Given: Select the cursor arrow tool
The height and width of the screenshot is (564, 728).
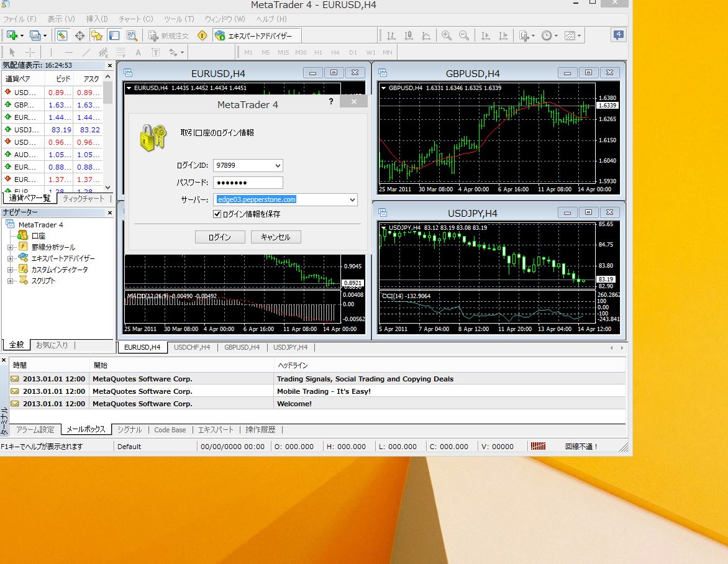Looking at the screenshot, I should 12,52.
